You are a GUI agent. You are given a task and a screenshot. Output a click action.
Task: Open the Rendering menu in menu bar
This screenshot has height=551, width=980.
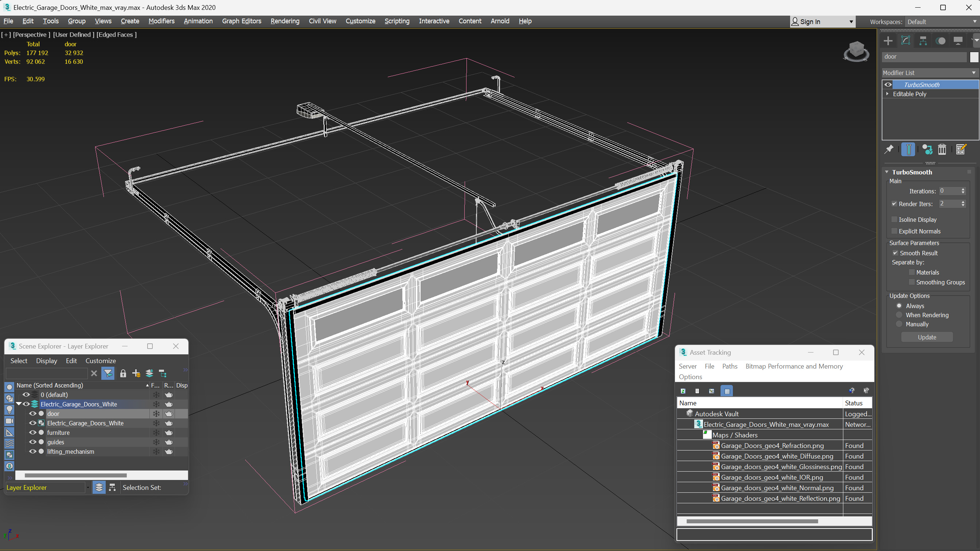[285, 21]
